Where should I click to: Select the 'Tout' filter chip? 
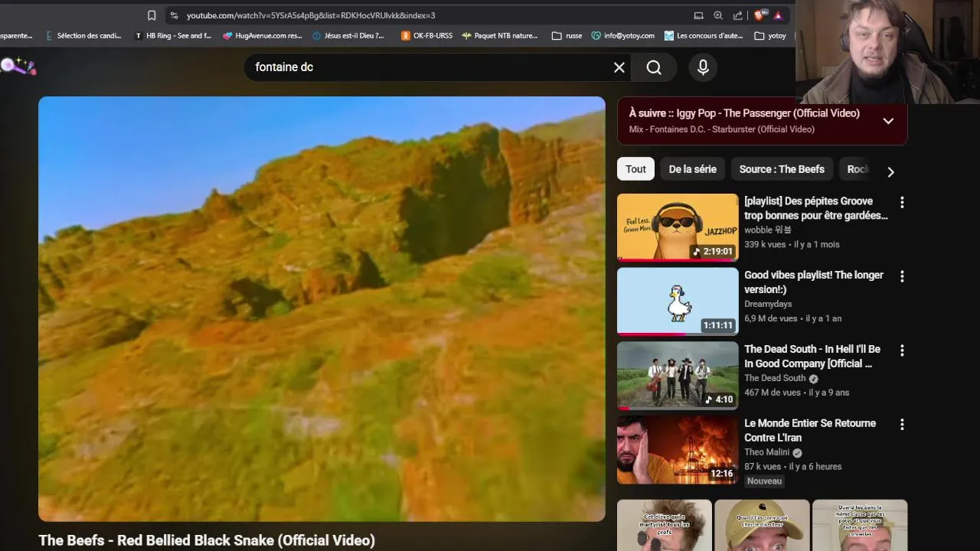(x=635, y=169)
